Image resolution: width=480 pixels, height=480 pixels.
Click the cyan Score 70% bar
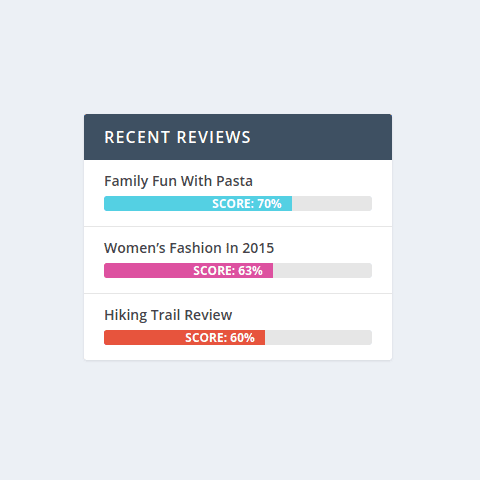198,203
